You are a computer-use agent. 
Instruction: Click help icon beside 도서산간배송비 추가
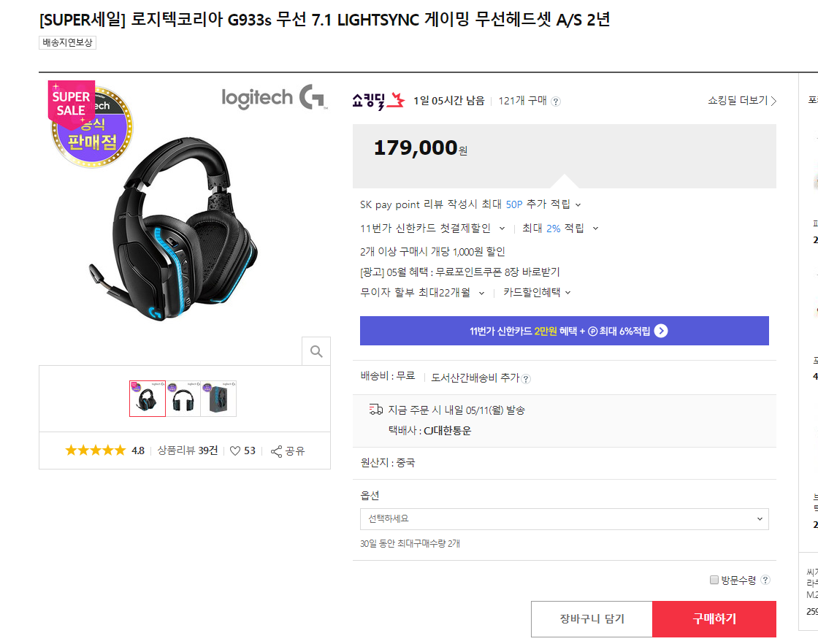pyautogui.click(x=527, y=378)
